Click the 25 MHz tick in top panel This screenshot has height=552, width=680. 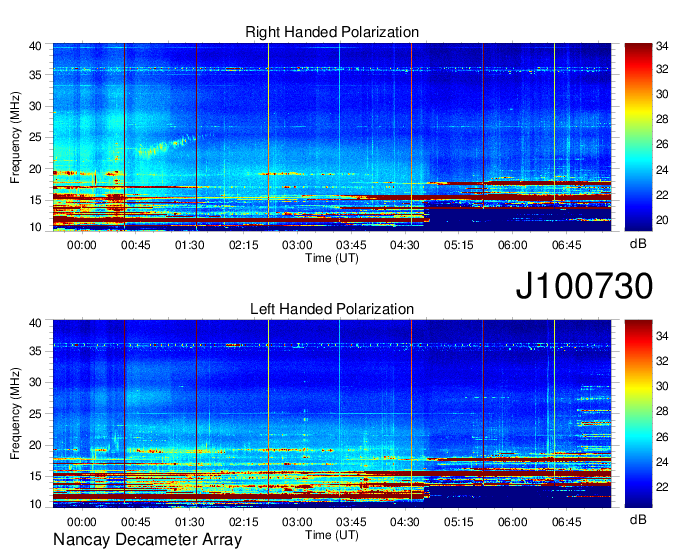click(35, 137)
